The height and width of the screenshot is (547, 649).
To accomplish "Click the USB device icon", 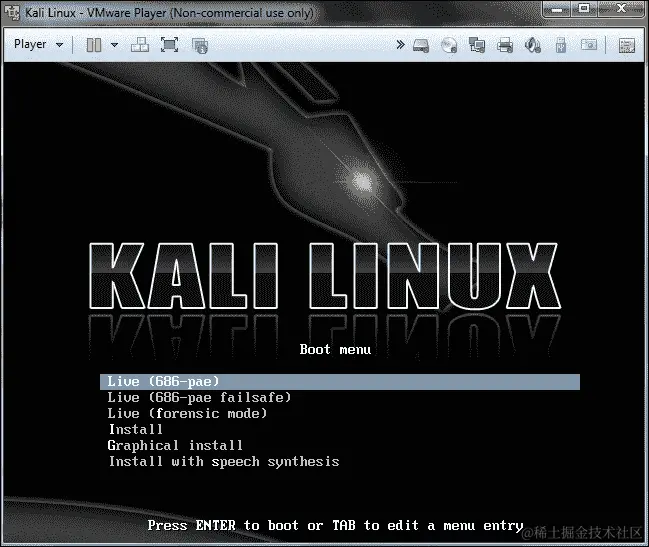I will (561, 45).
